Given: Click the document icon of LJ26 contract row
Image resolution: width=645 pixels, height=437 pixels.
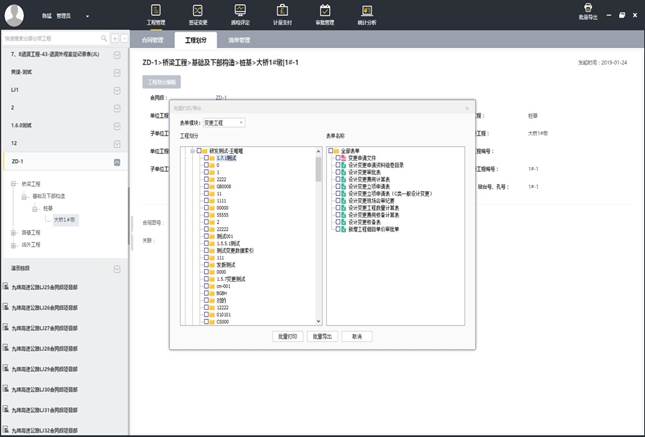Looking at the screenshot, I should (x=6, y=307).
